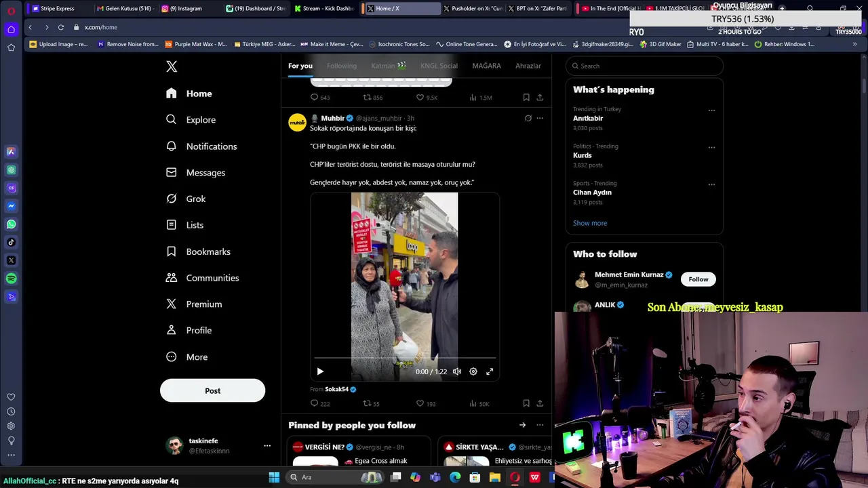Open the Premium page

click(194, 304)
